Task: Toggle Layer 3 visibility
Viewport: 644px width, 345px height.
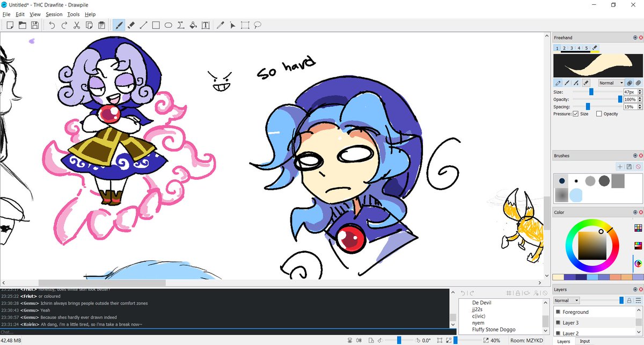Action: 558,322
